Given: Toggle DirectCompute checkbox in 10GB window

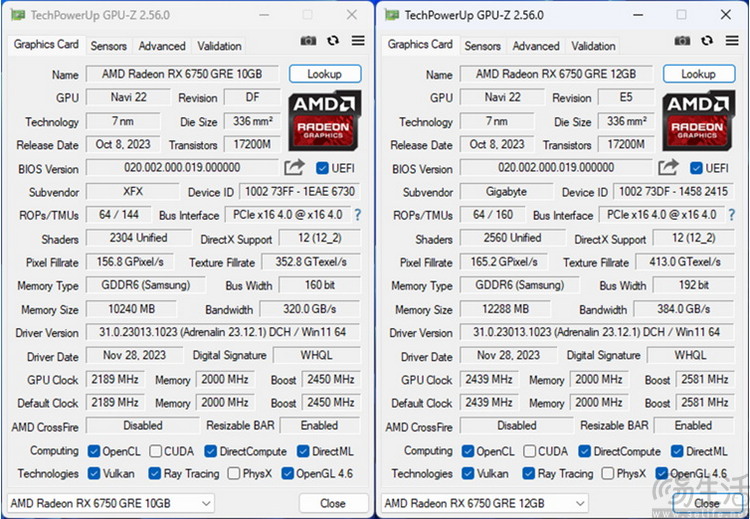Looking at the screenshot, I should [x=210, y=451].
